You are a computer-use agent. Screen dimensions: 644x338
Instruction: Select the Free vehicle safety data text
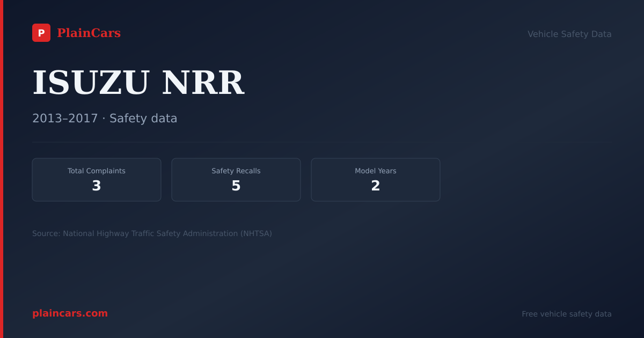pos(567,314)
